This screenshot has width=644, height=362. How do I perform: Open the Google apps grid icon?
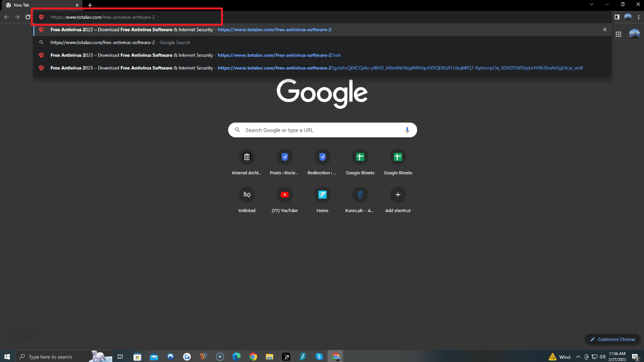click(x=618, y=34)
